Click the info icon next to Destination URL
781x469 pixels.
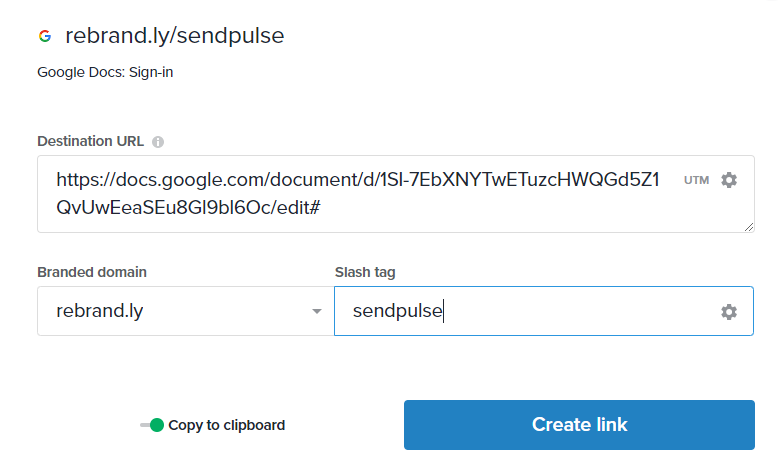pyautogui.click(x=158, y=142)
